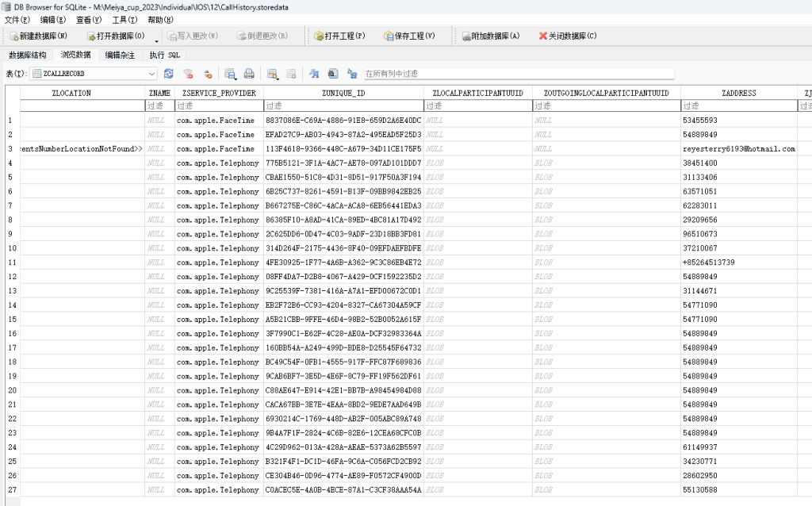Screen dimensions: 812x506
Task: Click 打开工程 to open a project
Action: click(x=339, y=36)
